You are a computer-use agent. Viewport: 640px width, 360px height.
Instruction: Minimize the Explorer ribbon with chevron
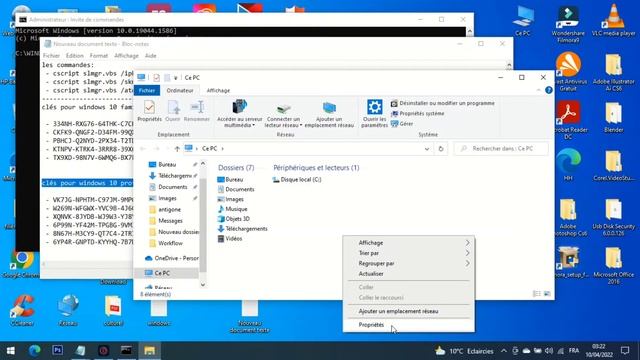(538, 90)
